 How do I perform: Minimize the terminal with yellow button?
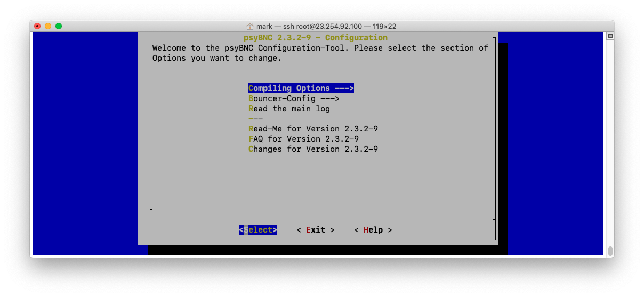(x=48, y=26)
